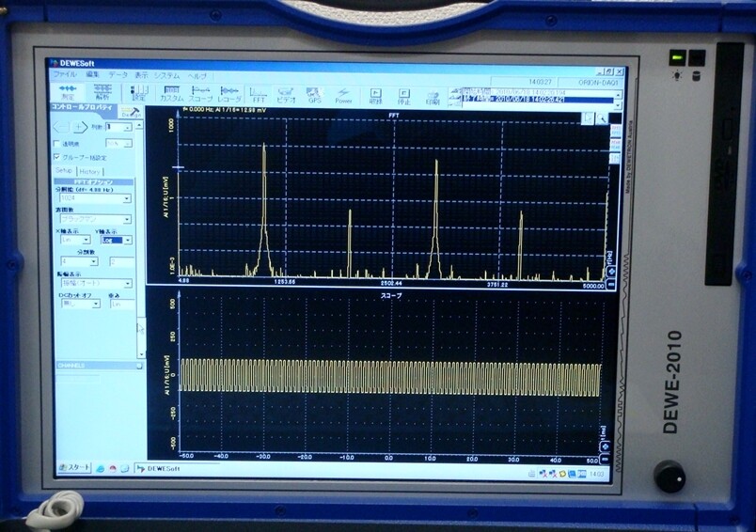Switch to the FFT display
756x532 pixels.
[259, 94]
